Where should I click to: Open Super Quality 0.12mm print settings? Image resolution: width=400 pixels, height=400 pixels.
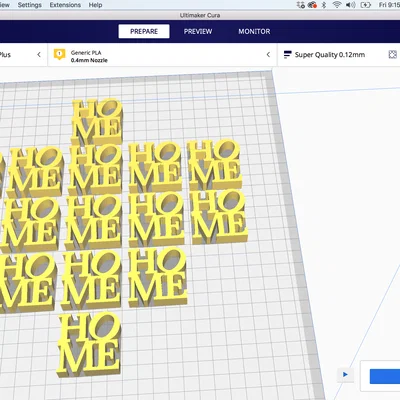330,55
